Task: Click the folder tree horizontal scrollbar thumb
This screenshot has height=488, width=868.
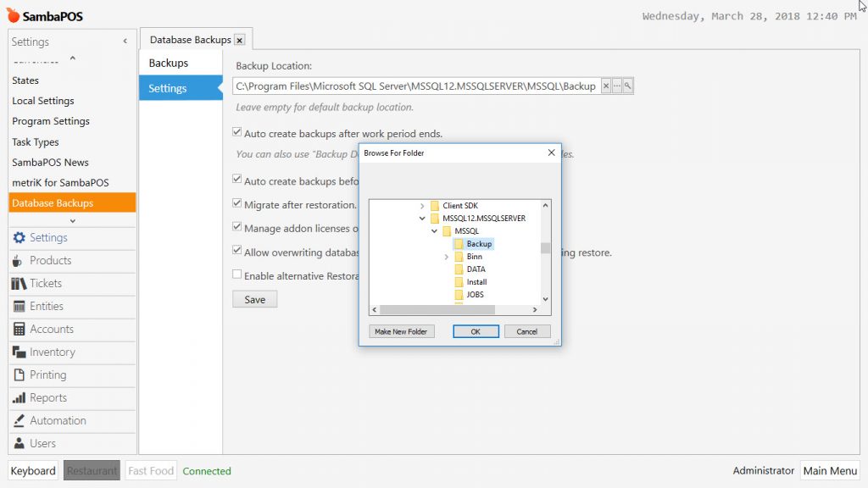Action: click(x=437, y=310)
